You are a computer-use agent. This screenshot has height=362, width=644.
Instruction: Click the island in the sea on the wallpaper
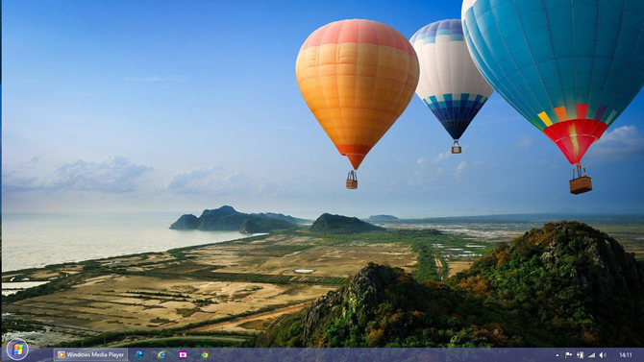click(235, 220)
